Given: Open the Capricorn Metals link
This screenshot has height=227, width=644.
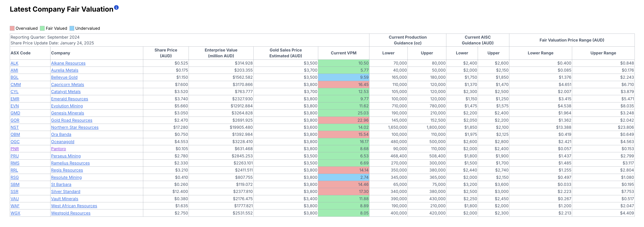Looking at the screenshot, I should coord(68,85).
